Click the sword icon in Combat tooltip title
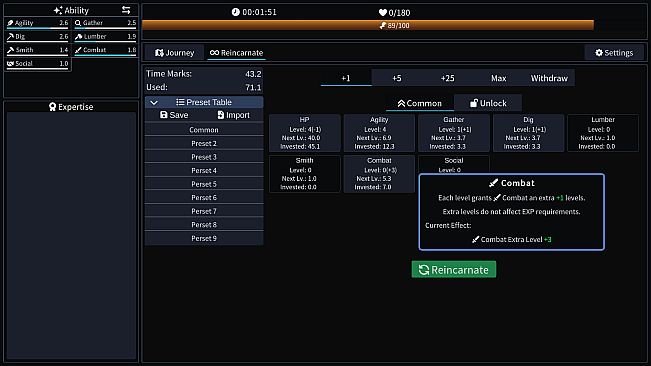The width and height of the screenshot is (651, 366). coord(493,183)
